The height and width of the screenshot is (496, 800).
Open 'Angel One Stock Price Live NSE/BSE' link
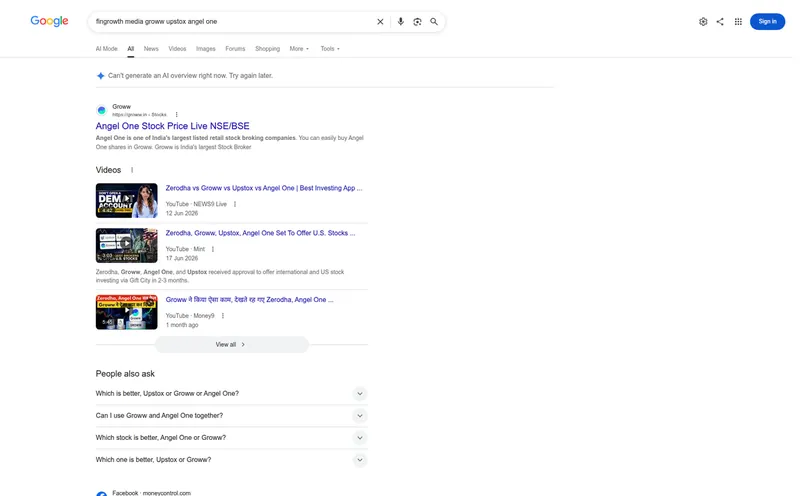[172, 126]
